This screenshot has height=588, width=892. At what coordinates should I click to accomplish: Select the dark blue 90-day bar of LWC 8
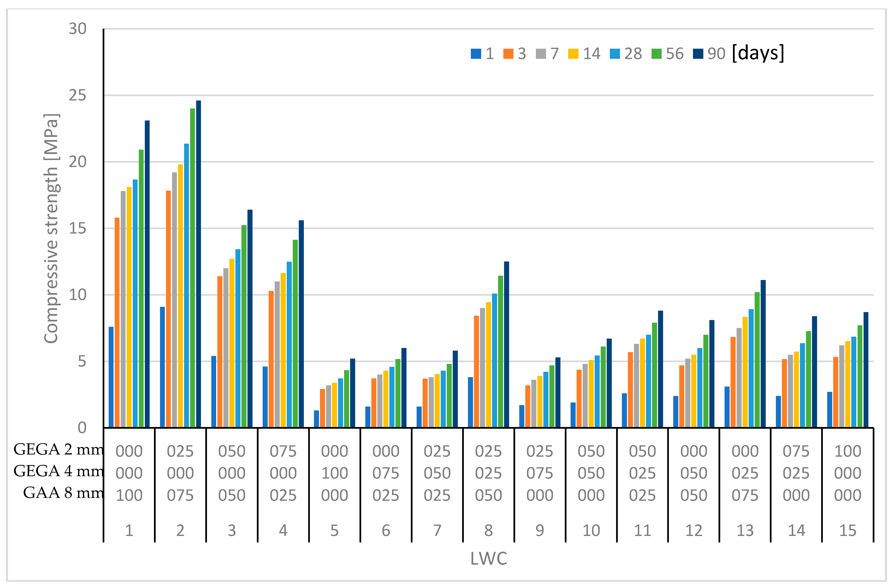(506, 344)
